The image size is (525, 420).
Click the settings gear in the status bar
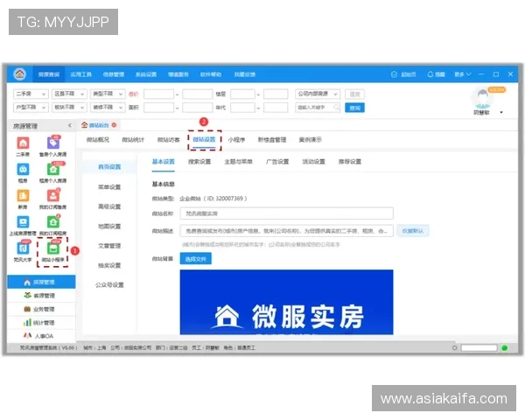pyautogui.click(x=454, y=348)
